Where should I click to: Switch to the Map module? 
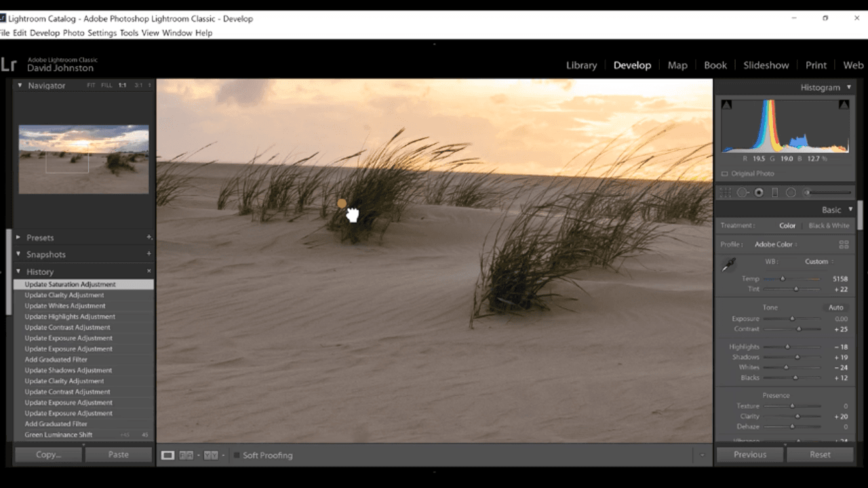click(677, 65)
